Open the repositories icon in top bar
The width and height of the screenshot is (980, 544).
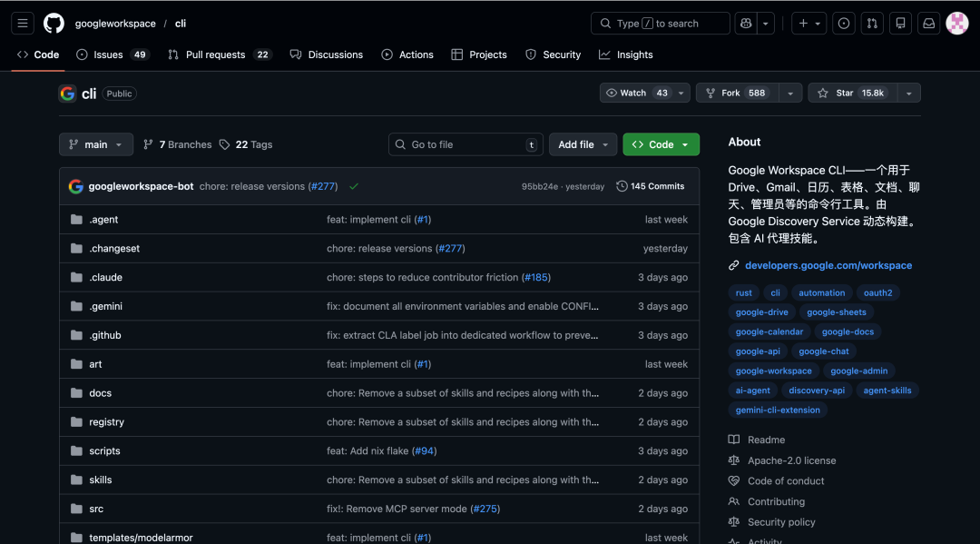[x=901, y=23]
